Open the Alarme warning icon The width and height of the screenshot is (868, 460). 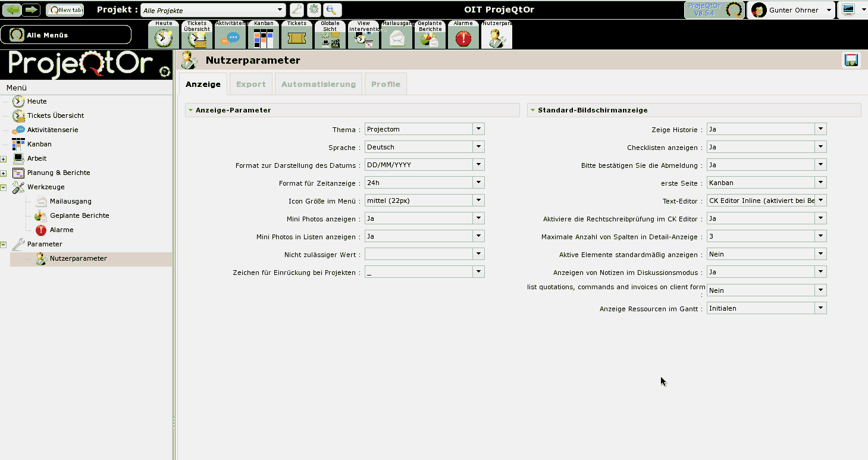pyautogui.click(x=463, y=37)
